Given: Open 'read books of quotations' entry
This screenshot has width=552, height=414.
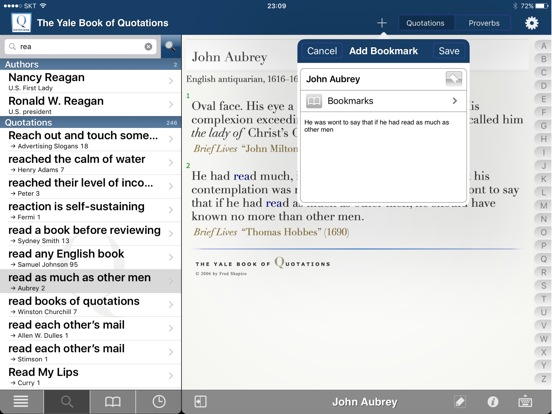Looking at the screenshot, I should pyautogui.click(x=90, y=305).
